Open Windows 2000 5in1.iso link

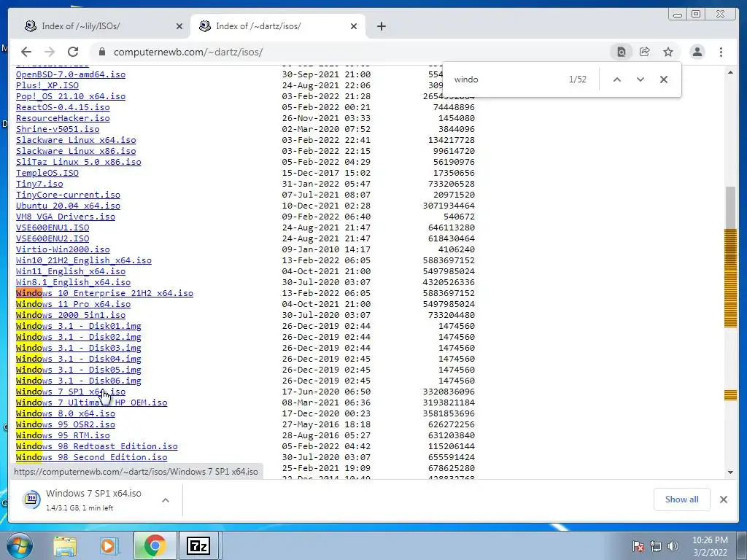[x=71, y=316]
